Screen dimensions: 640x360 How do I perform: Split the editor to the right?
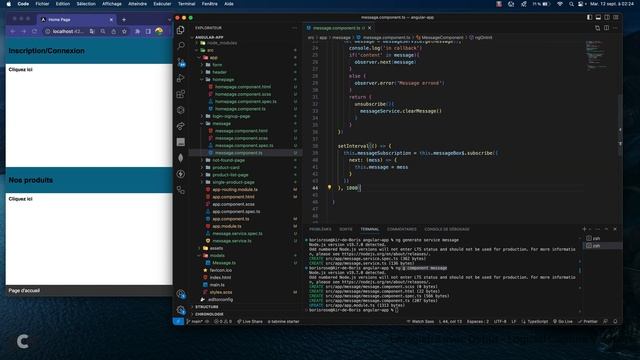point(607,28)
